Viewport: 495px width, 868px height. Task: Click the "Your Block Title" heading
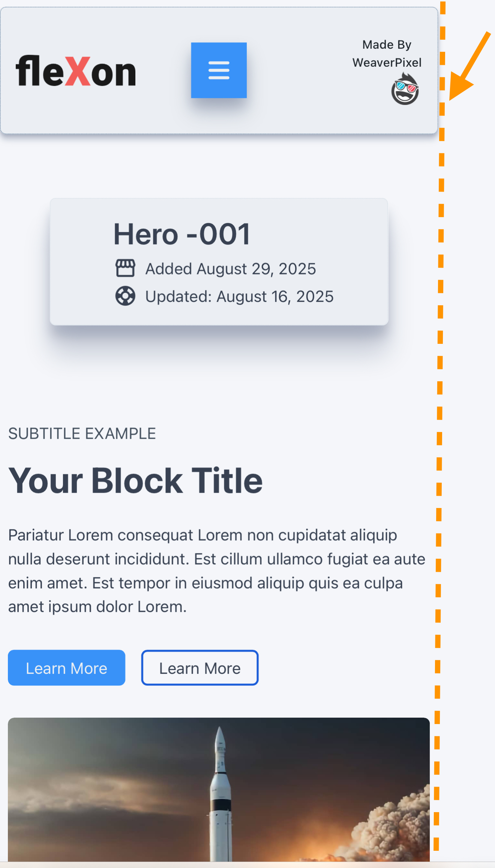(x=135, y=481)
